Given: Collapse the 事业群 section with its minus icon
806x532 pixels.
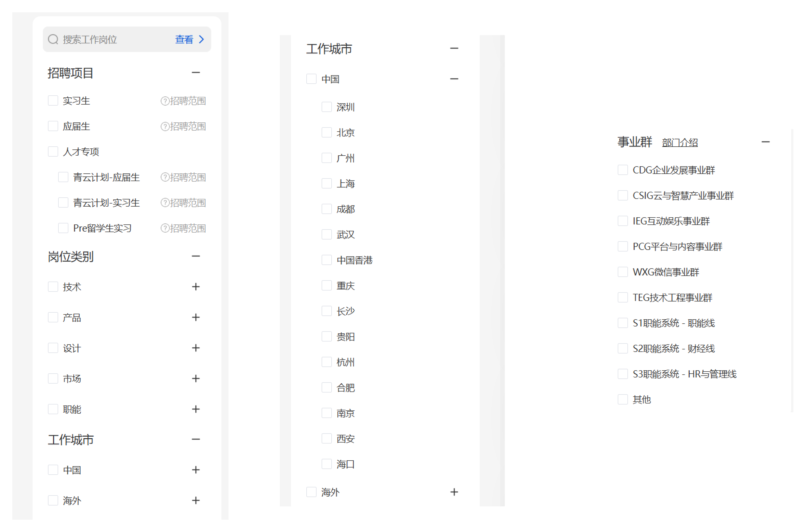Looking at the screenshot, I should click(765, 142).
